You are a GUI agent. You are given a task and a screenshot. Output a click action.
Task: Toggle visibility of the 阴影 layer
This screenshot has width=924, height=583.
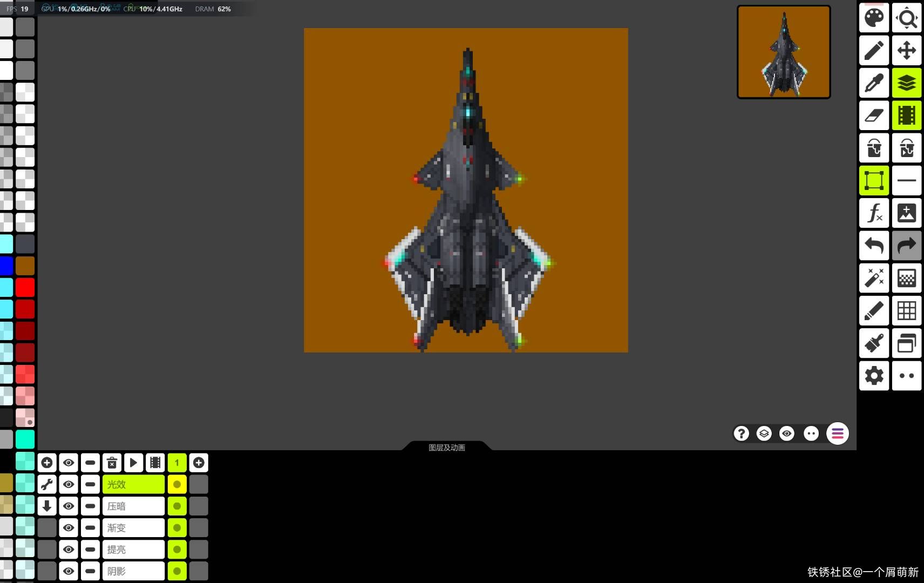69,571
